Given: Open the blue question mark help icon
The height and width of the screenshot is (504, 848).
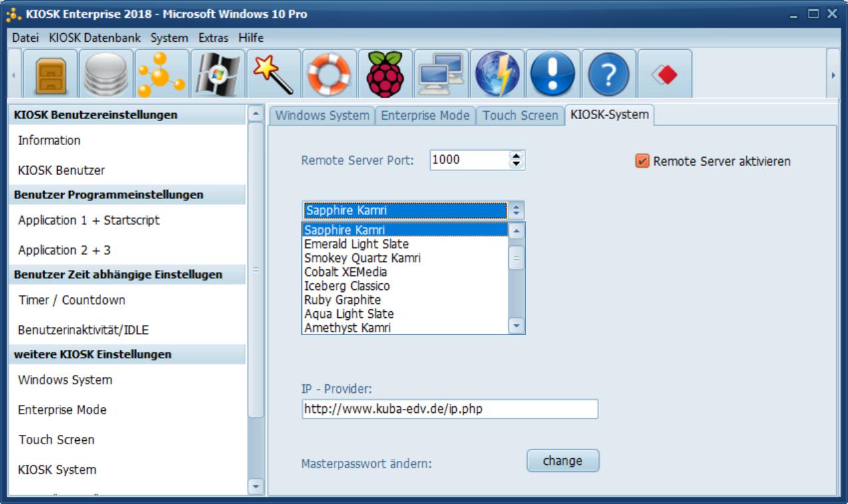Looking at the screenshot, I should [609, 75].
